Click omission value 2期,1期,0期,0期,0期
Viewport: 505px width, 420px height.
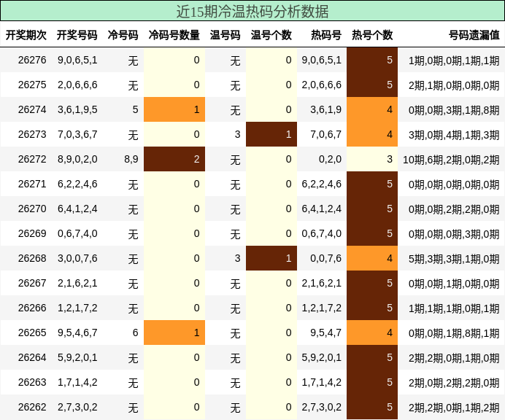(454, 85)
